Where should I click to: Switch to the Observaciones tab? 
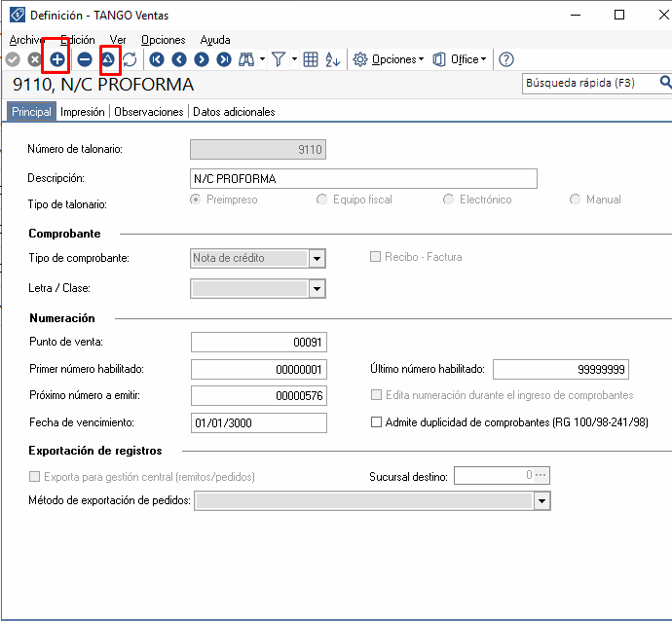point(149,112)
